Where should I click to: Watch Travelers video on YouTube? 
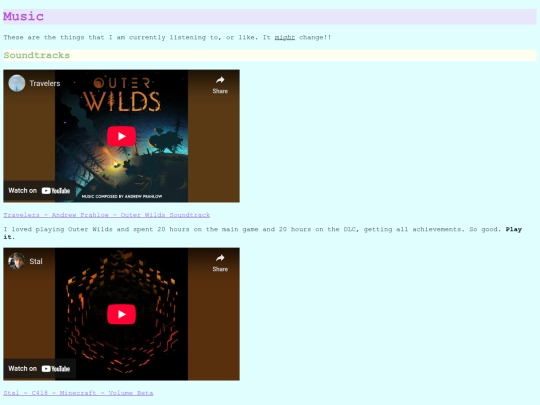[39, 191]
